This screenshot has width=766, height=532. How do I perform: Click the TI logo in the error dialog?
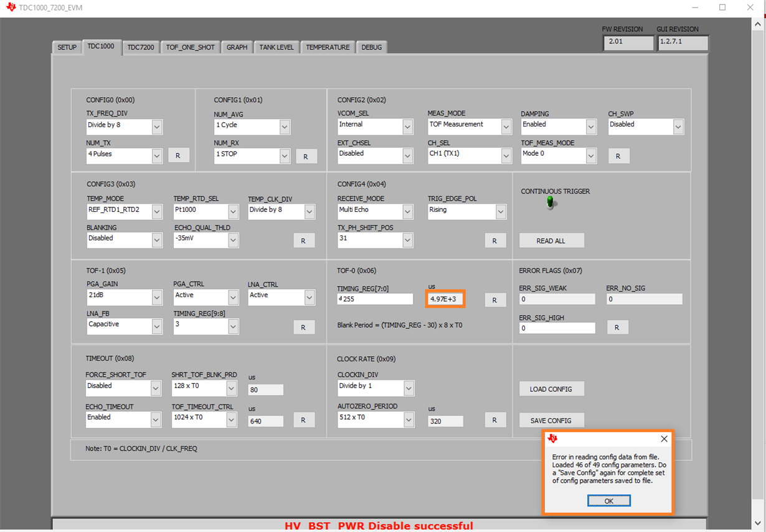[552, 439]
